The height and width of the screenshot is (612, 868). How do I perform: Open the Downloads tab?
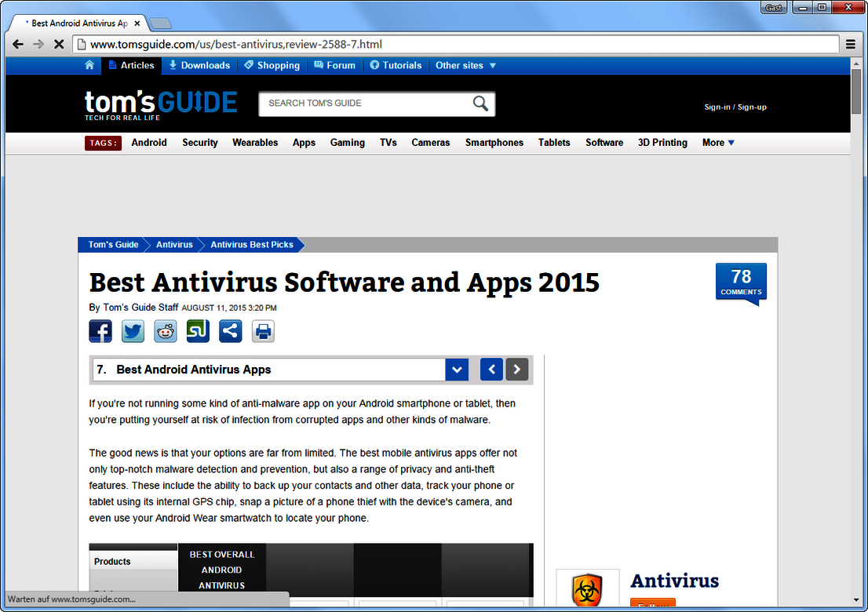tap(199, 65)
